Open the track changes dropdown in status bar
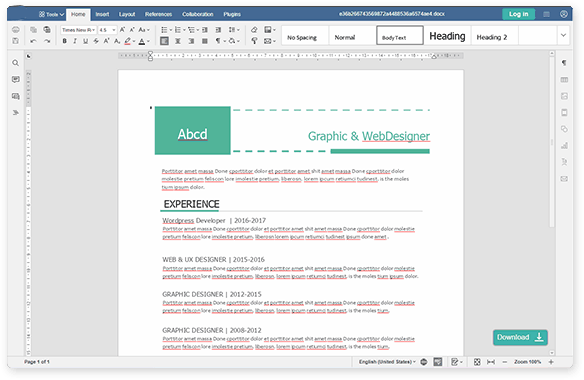 (457, 362)
